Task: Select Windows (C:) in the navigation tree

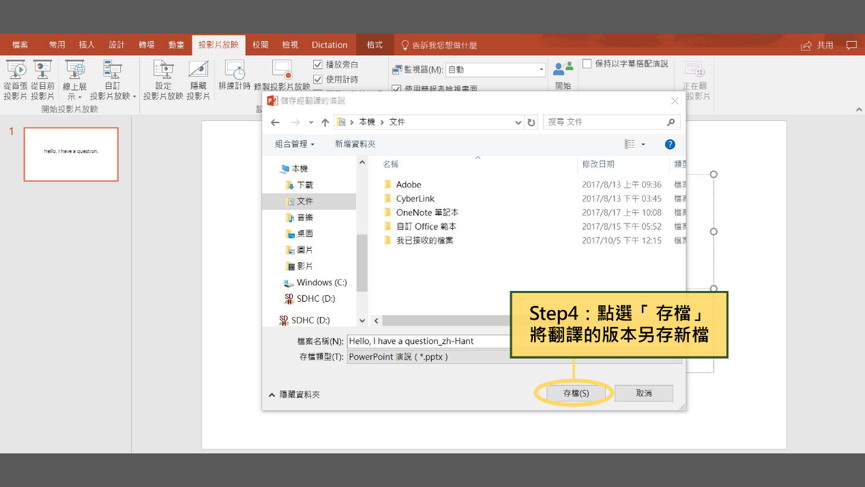Action: [x=315, y=282]
